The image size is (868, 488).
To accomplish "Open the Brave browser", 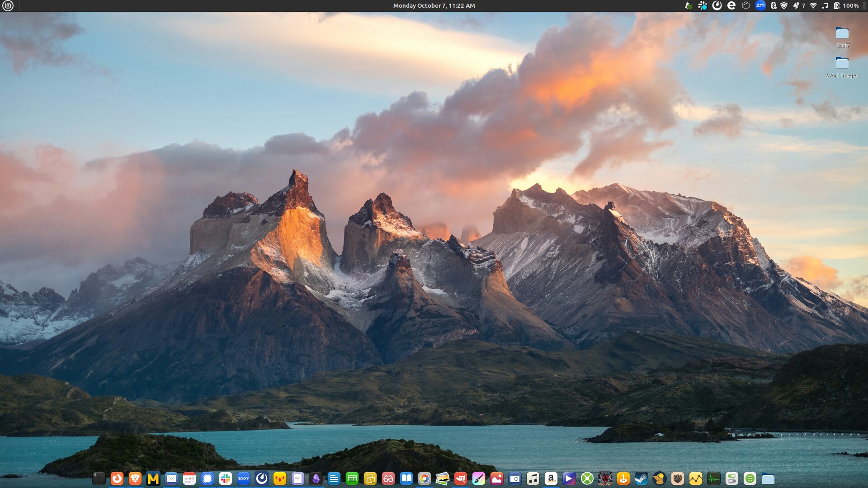I will 135,479.
